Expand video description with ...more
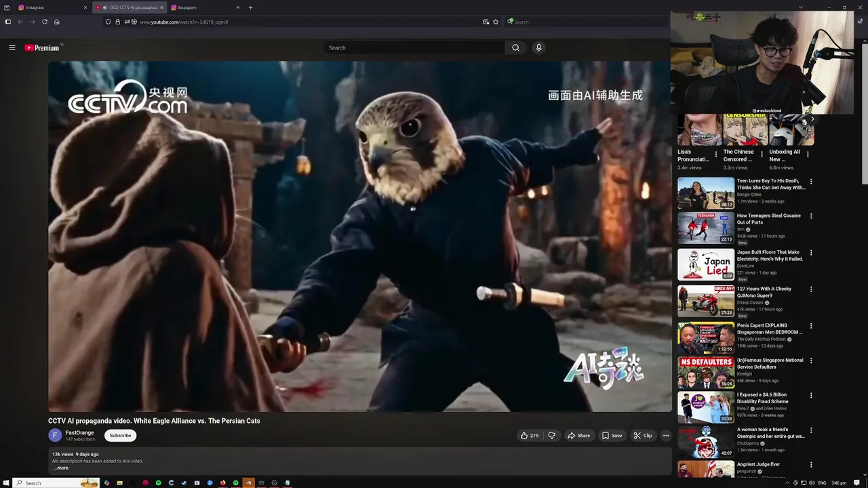The image size is (868, 488). [60, 468]
